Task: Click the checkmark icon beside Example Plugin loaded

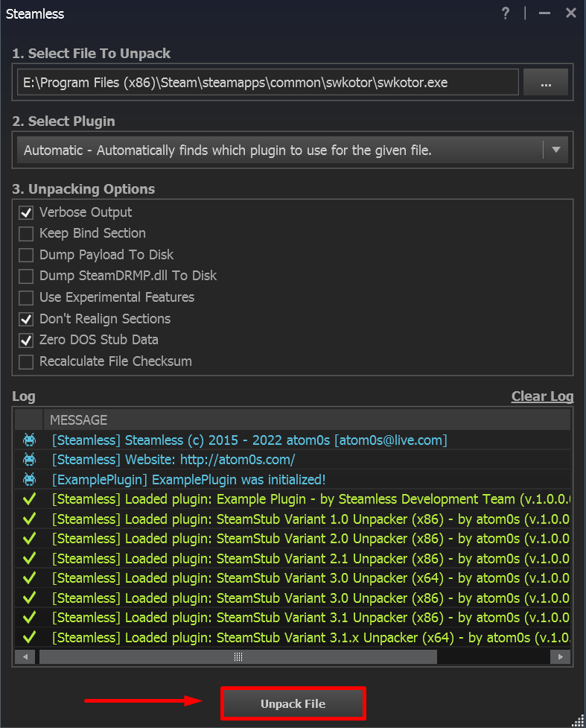Action: [30, 499]
